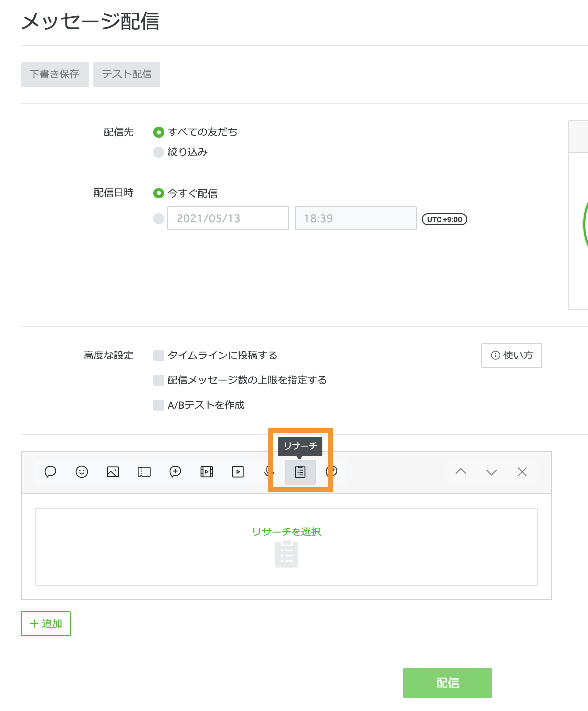Select the scheduled date radio button
Image resolution: width=588 pixels, height=711 pixels.
(159, 219)
